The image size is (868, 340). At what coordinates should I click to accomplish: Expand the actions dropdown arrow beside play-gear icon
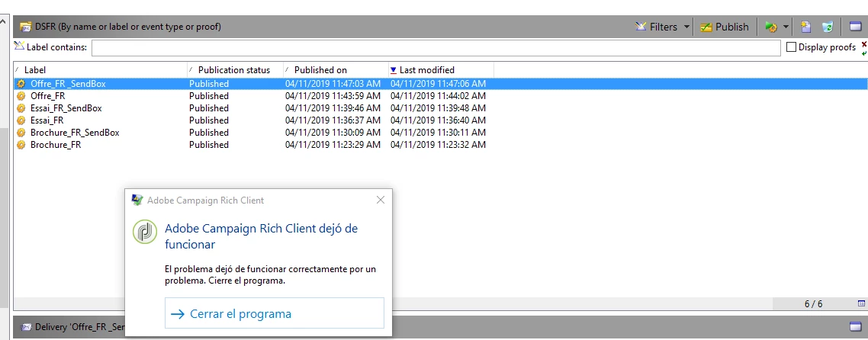coord(786,27)
